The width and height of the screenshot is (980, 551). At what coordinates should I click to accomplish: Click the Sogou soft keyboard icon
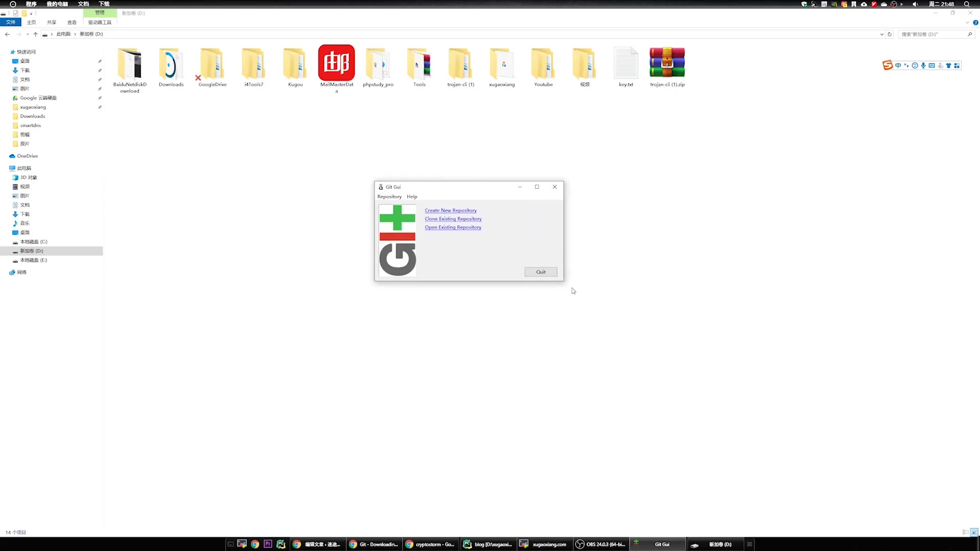[932, 65]
